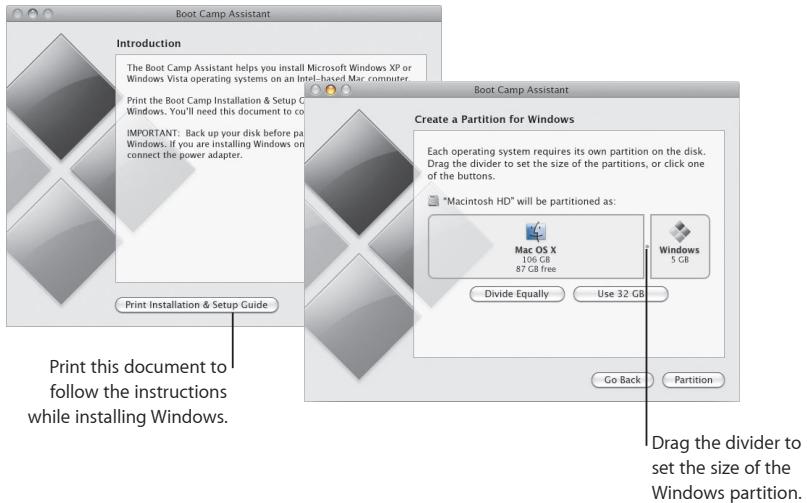Zoom the Create a Partition window
The image size is (807, 503).
345,90
